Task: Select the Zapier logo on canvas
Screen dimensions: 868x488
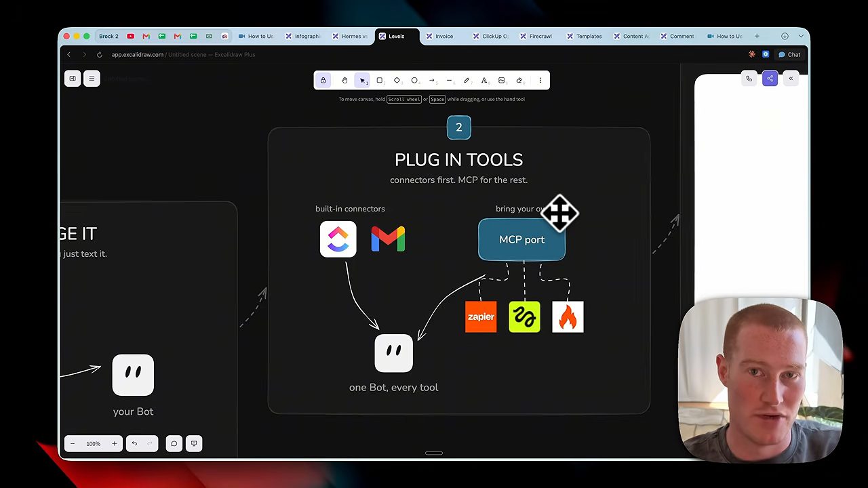Action: click(x=481, y=317)
